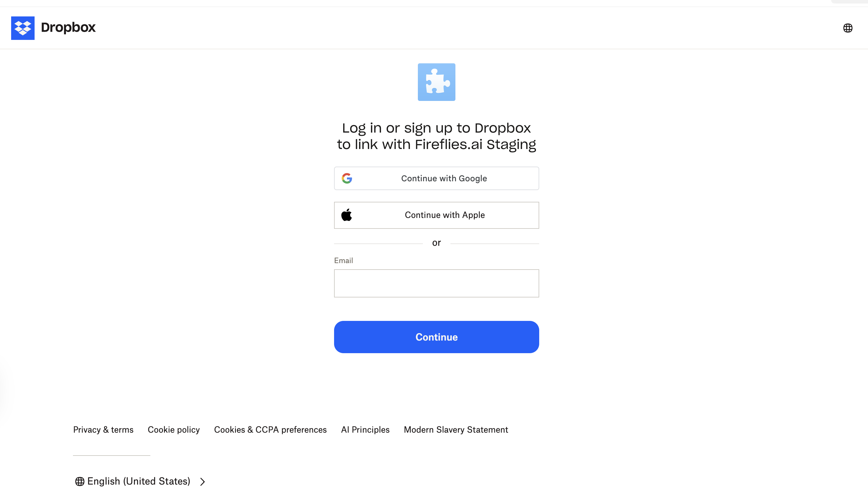
Task: View the AI Principles page
Action: coord(365,429)
